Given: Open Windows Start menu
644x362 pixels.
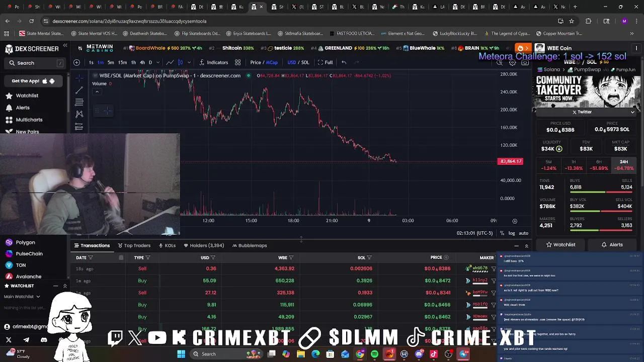Looking at the screenshot, I should [x=181, y=354].
